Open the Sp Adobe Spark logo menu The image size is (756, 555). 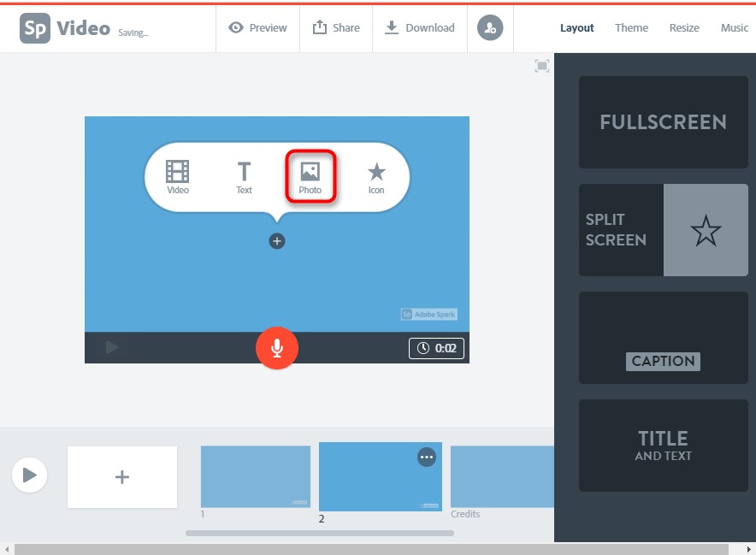(x=36, y=28)
